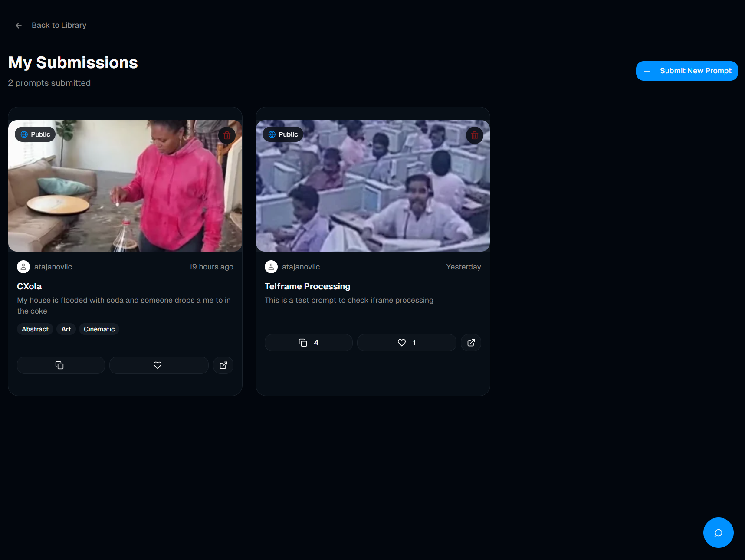Delete the Telframe Processing submission
This screenshot has height=560, width=745.
[474, 135]
